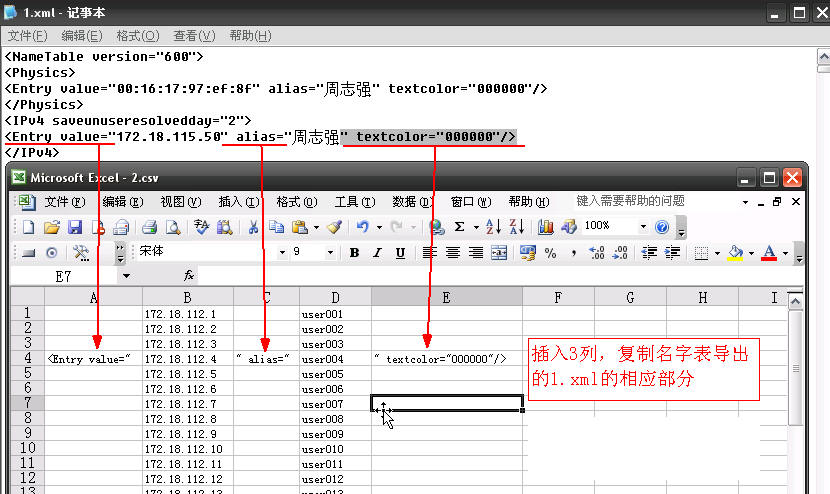
Task: Click the help question input box
Action: coord(655,201)
